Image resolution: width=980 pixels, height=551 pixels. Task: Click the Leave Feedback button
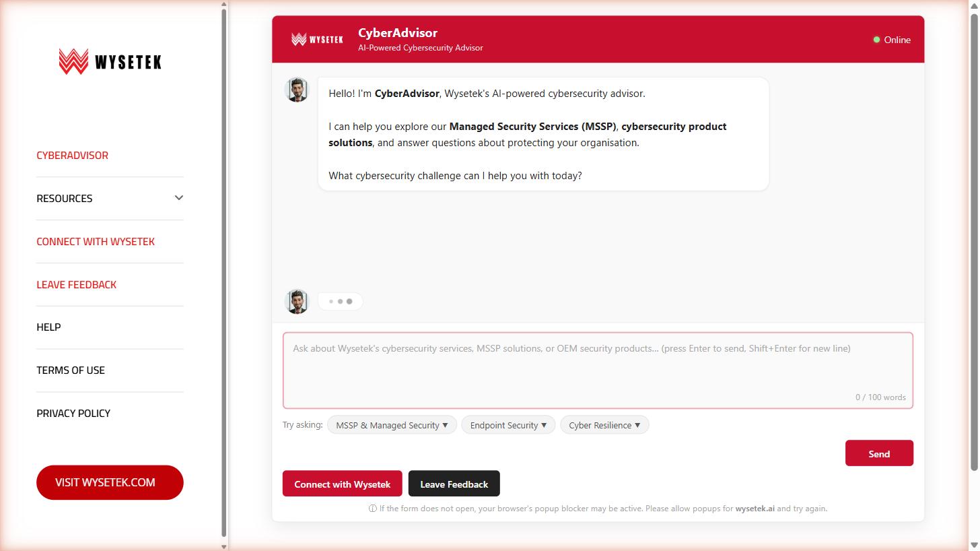pyautogui.click(x=454, y=483)
